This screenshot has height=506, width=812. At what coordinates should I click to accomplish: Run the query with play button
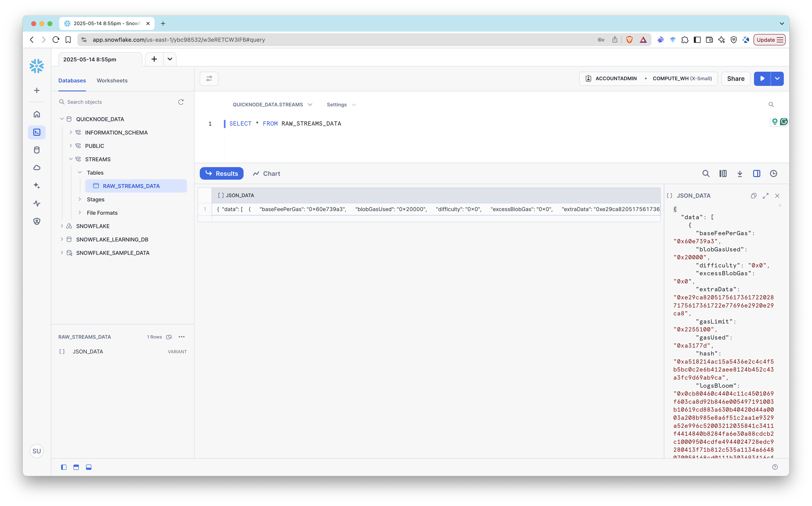pyautogui.click(x=762, y=79)
